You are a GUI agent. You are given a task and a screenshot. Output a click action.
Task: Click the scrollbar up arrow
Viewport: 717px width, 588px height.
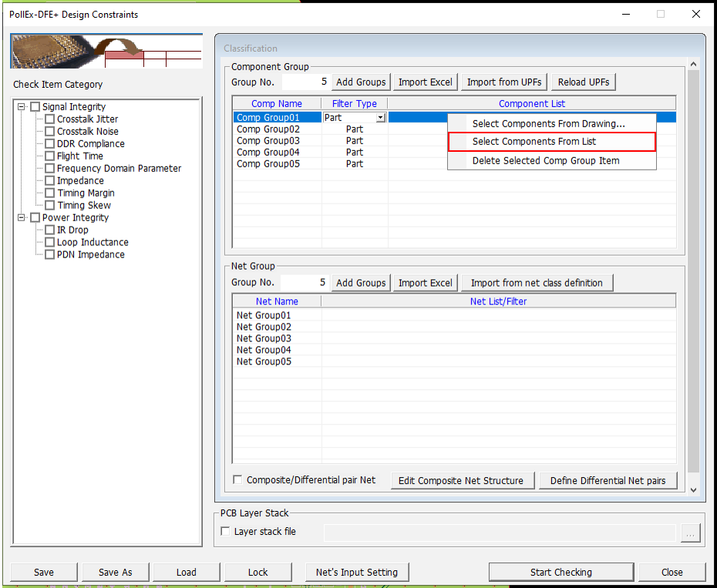point(692,66)
